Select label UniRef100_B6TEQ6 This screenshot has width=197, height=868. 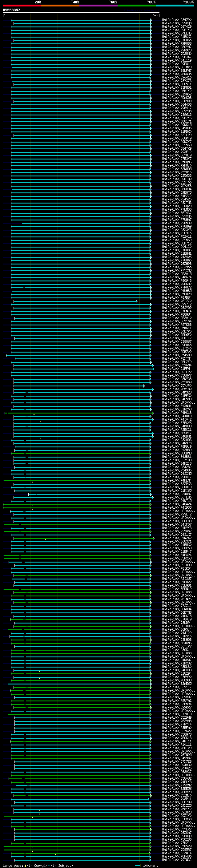tap(177, 497)
